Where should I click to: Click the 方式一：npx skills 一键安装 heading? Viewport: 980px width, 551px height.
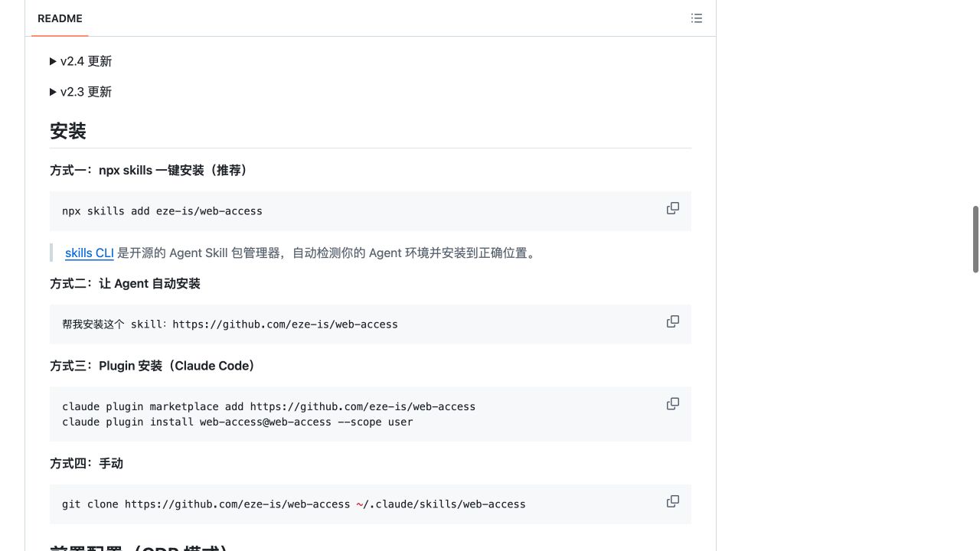[151, 171]
